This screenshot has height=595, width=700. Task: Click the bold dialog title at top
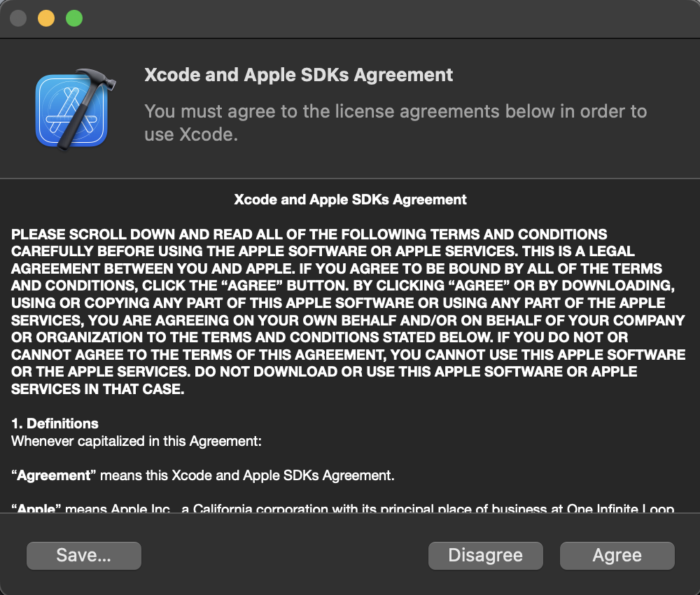(x=298, y=75)
